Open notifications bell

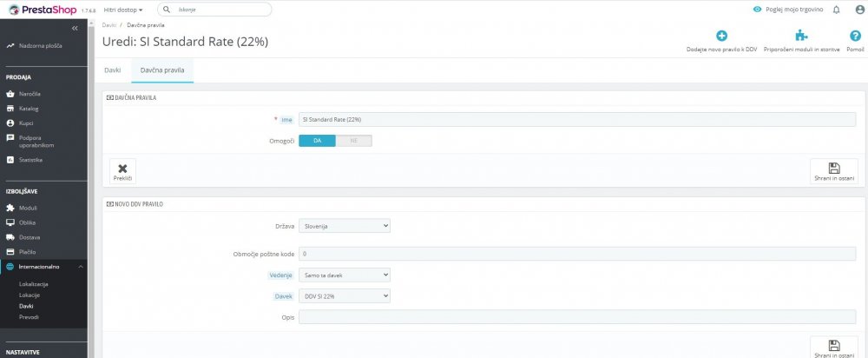click(x=837, y=10)
